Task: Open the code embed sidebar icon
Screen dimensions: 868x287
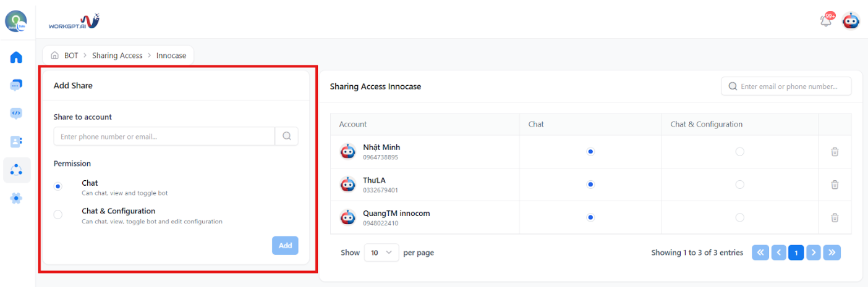Action: click(x=17, y=114)
